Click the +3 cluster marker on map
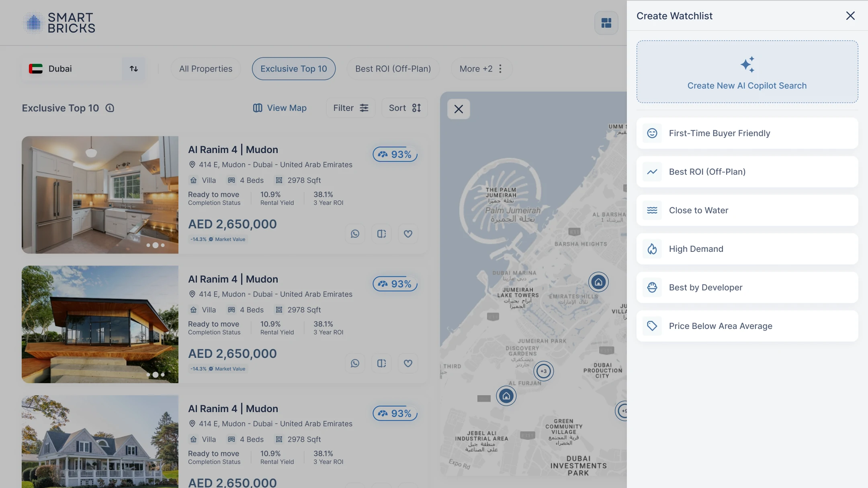 tap(544, 371)
